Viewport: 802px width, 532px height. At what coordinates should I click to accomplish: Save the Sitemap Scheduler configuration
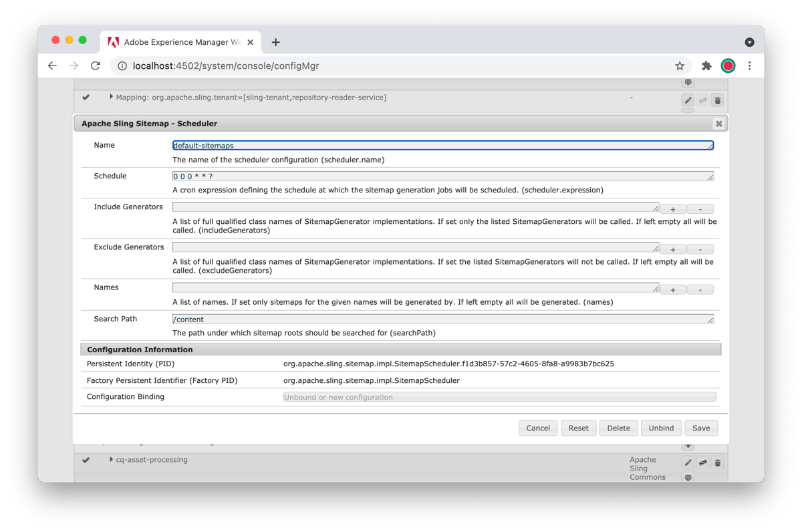point(701,428)
